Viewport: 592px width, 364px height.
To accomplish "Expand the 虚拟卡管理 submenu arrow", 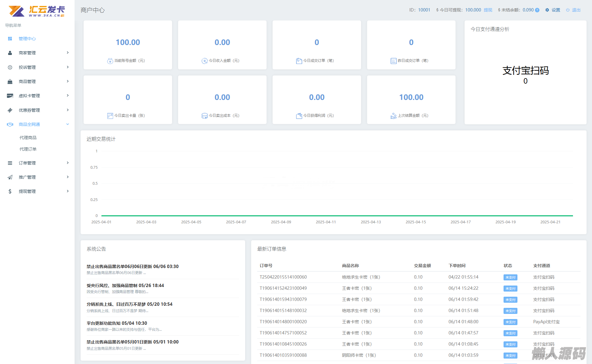I will 68,95.
